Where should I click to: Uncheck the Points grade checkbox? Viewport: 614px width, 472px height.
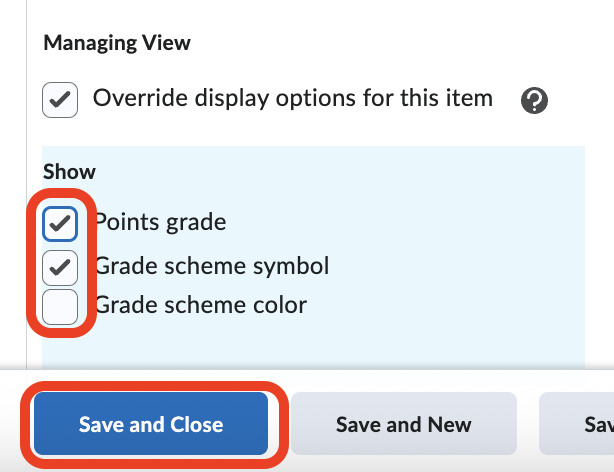pos(60,224)
